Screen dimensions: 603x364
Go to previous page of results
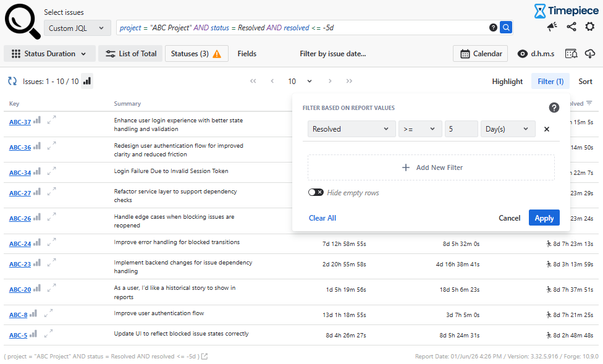click(x=272, y=81)
